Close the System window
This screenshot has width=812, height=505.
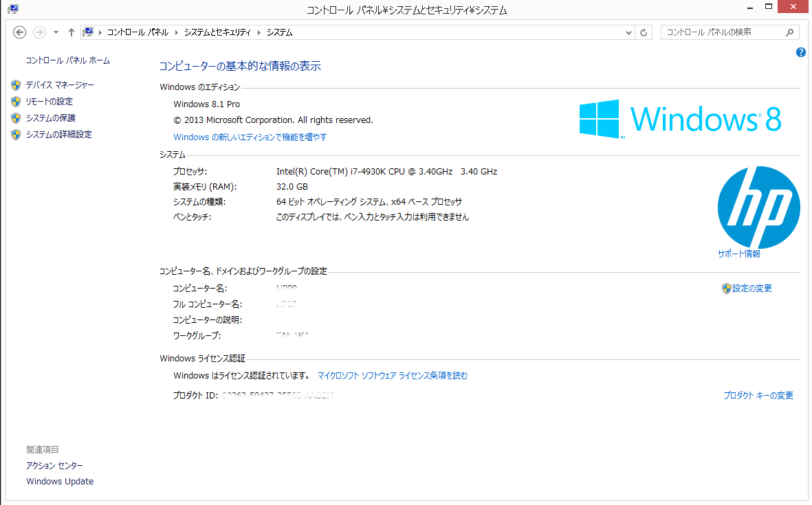793,7
